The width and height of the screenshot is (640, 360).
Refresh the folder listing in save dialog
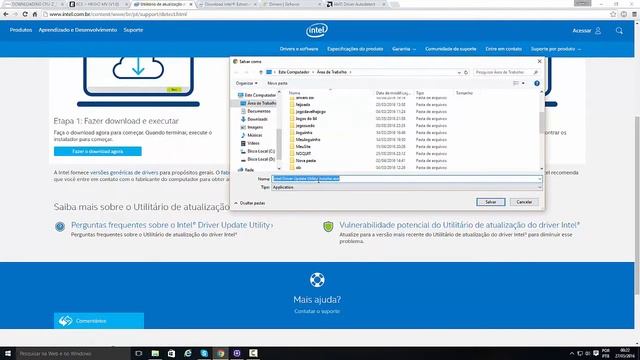pyautogui.click(x=466, y=72)
